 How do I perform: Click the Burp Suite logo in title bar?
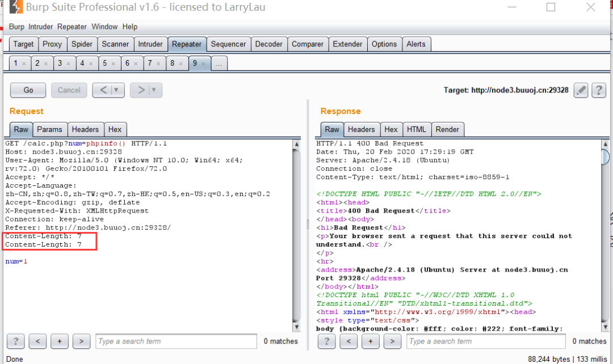coord(16,7)
